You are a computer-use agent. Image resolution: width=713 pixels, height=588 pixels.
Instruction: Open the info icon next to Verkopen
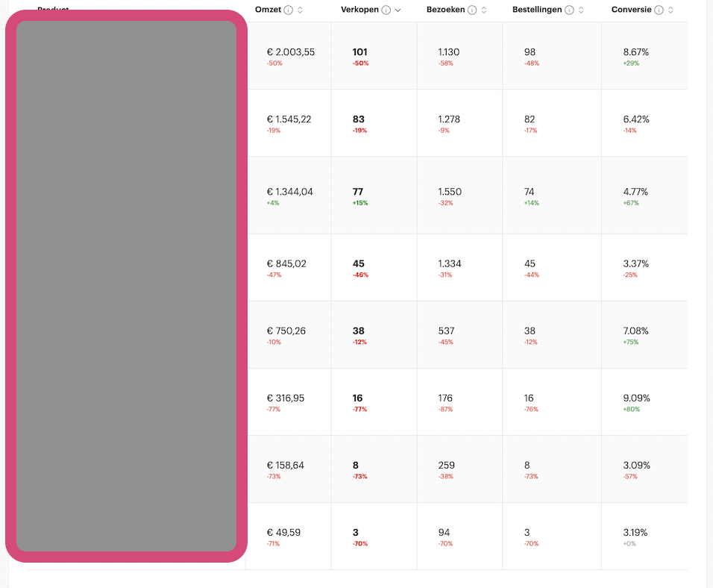(386, 10)
